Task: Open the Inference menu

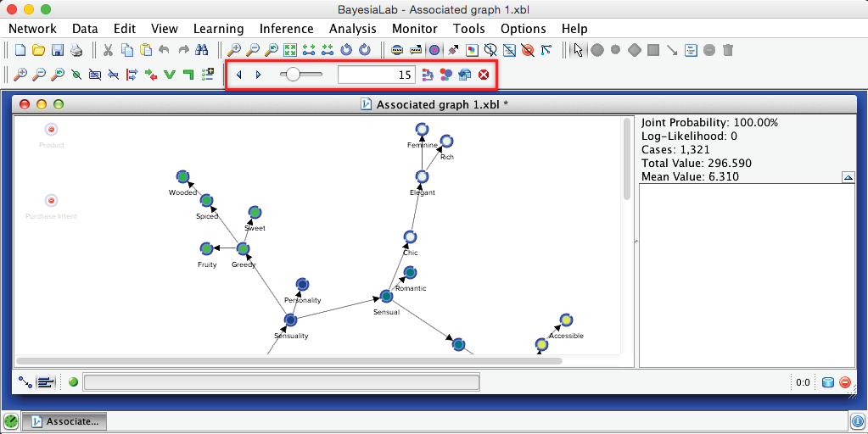Action: click(x=286, y=29)
